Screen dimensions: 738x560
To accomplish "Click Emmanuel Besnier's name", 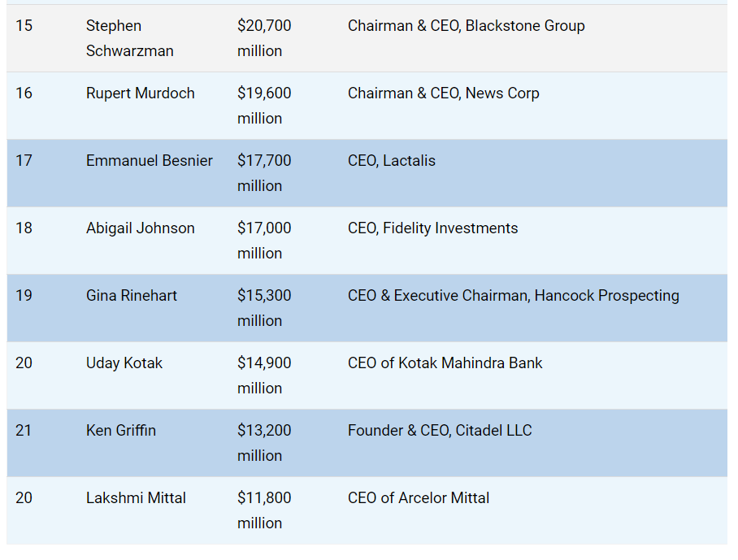I will coord(150,161).
